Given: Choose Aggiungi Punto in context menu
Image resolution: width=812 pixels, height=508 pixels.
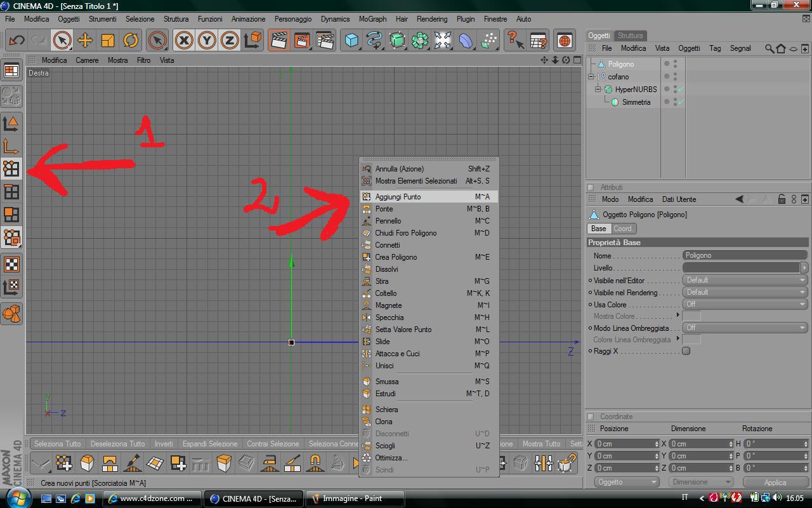Looking at the screenshot, I should [x=429, y=197].
